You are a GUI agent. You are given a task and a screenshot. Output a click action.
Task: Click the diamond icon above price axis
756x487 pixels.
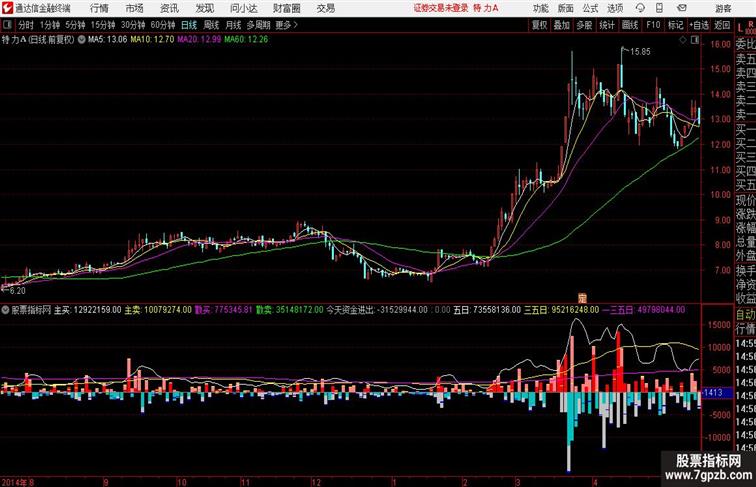point(683,40)
